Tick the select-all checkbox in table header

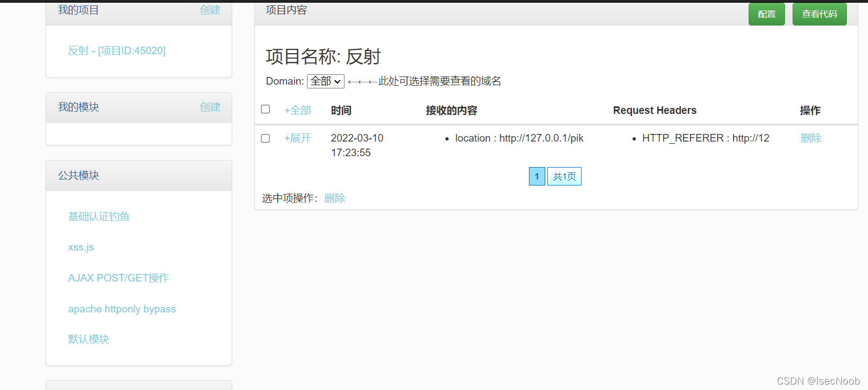pos(265,109)
